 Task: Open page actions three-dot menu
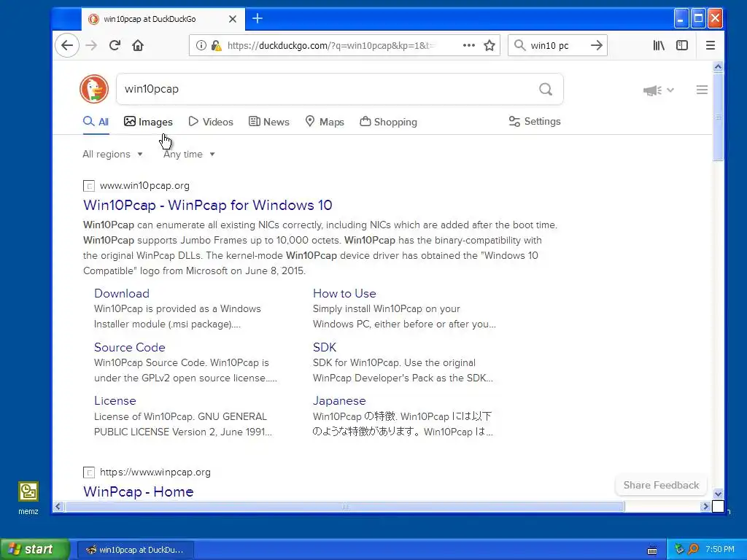pos(469,45)
